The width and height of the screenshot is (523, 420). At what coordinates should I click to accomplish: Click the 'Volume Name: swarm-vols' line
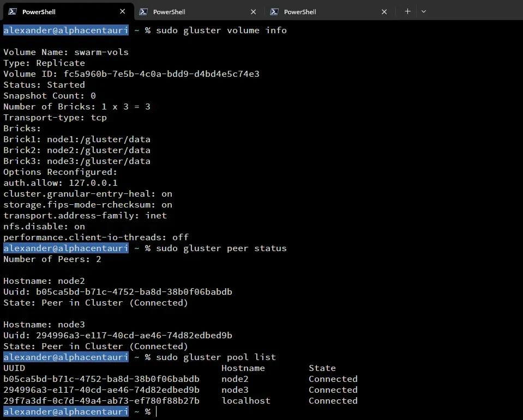pos(65,52)
